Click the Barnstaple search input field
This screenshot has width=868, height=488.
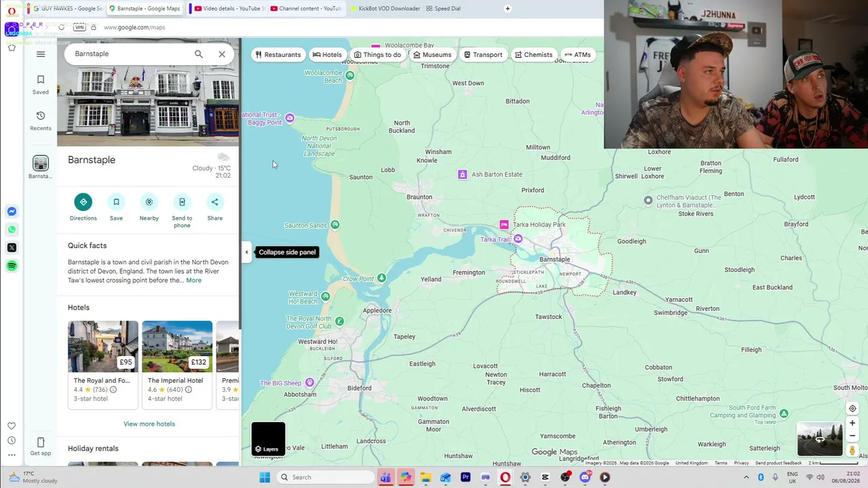pyautogui.click(x=129, y=54)
